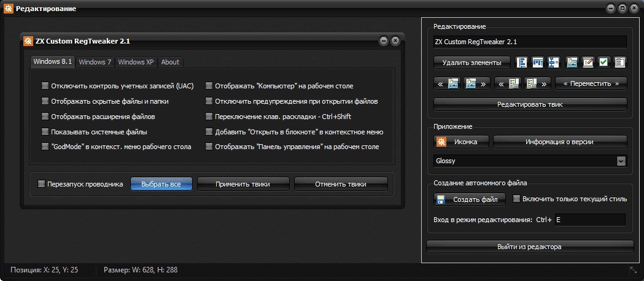Click the green checkmark add-checkbox icon

[603, 63]
